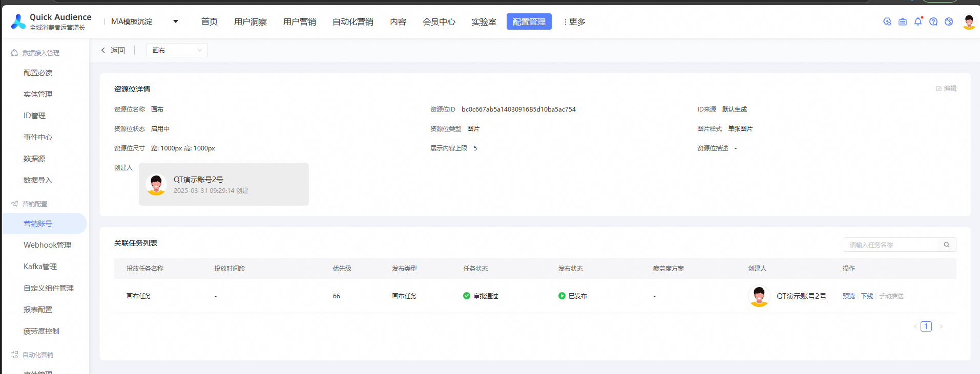Click the 疲劳度方案 column header
The image size is (980, 374).
669,269
